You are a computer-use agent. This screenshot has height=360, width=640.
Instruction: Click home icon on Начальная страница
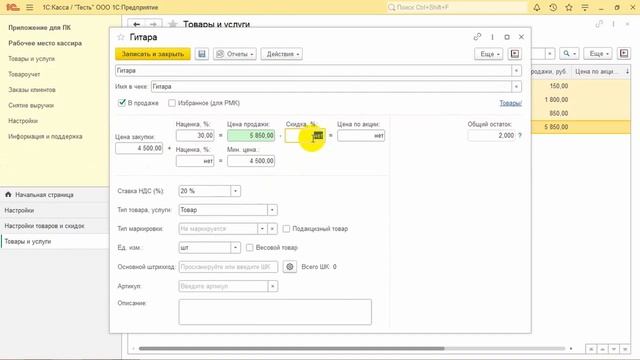click(x=8, y=195)
